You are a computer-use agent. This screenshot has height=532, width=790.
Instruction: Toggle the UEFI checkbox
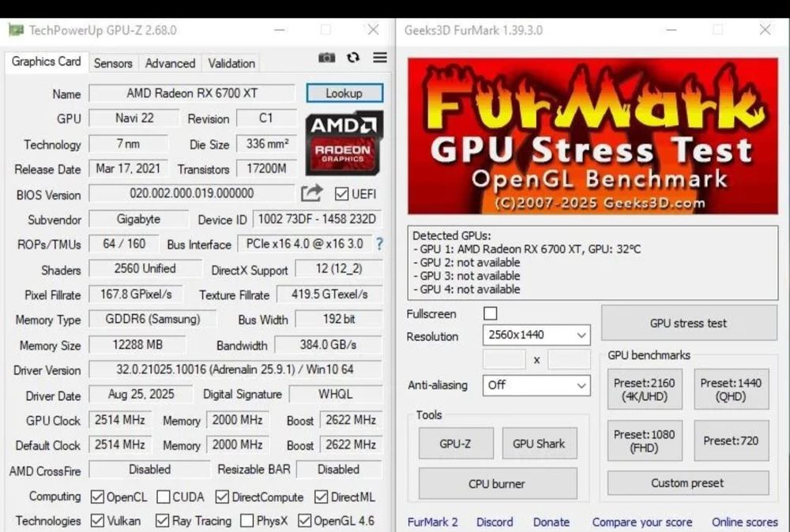[x=341, y=193]
